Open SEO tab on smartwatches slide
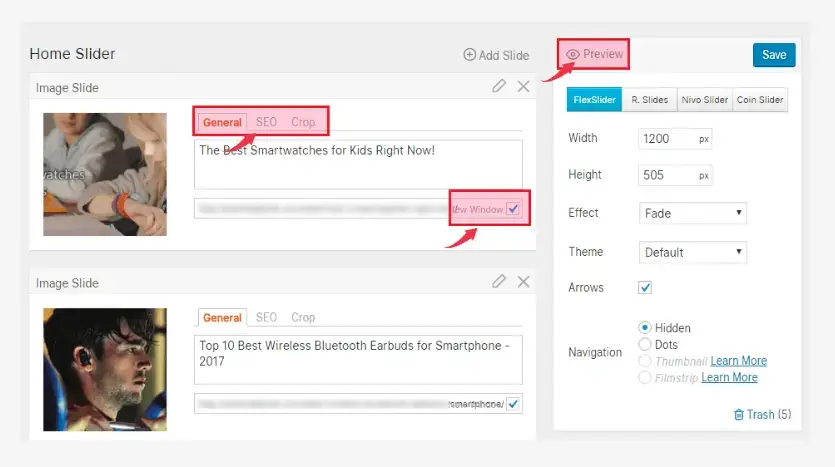835x467 pixels. (266, 122)
